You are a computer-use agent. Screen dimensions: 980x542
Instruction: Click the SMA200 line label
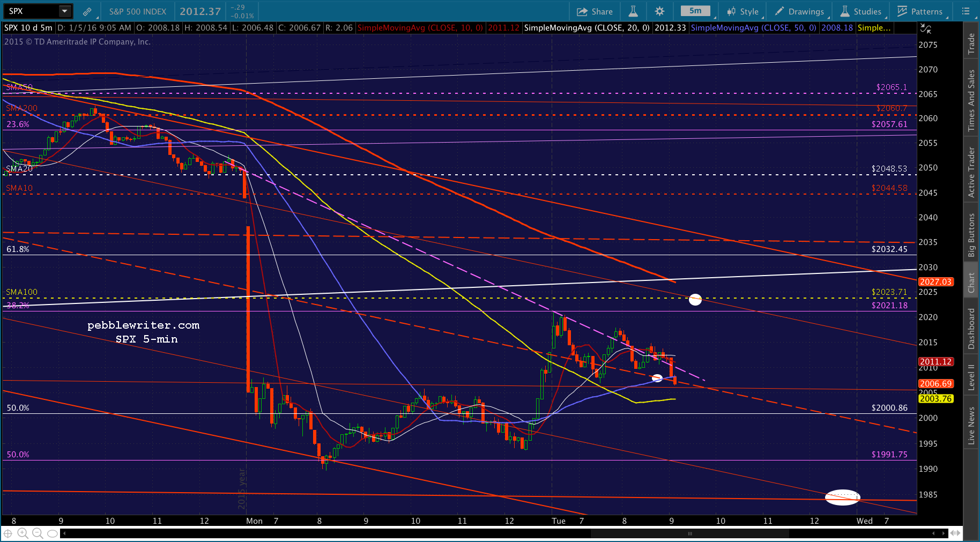pyautogui.click(x=21, y=108)
